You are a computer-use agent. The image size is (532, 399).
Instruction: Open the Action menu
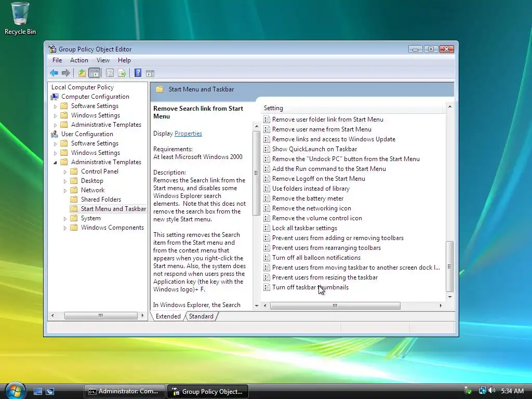(79, 60)
